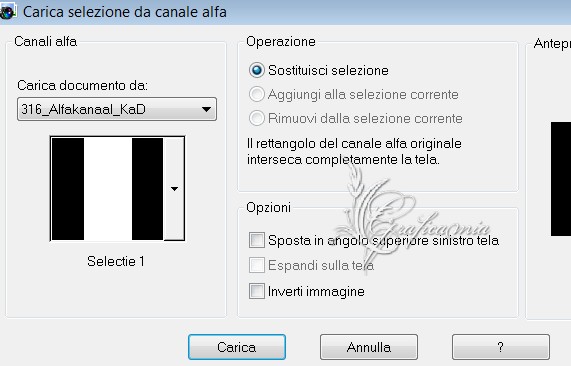Click the Inverti immagine label text

pyautogui.click(x=316, y=291)
